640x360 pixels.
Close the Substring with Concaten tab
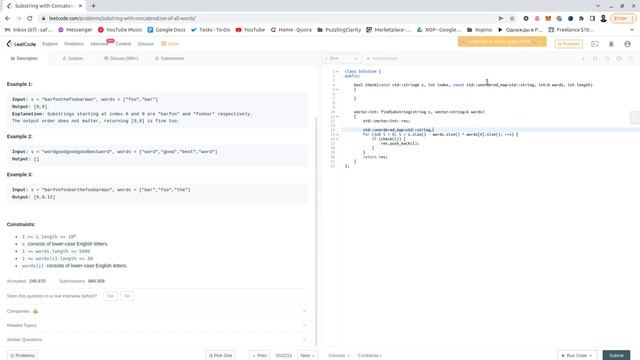click(x=80, y=6)
